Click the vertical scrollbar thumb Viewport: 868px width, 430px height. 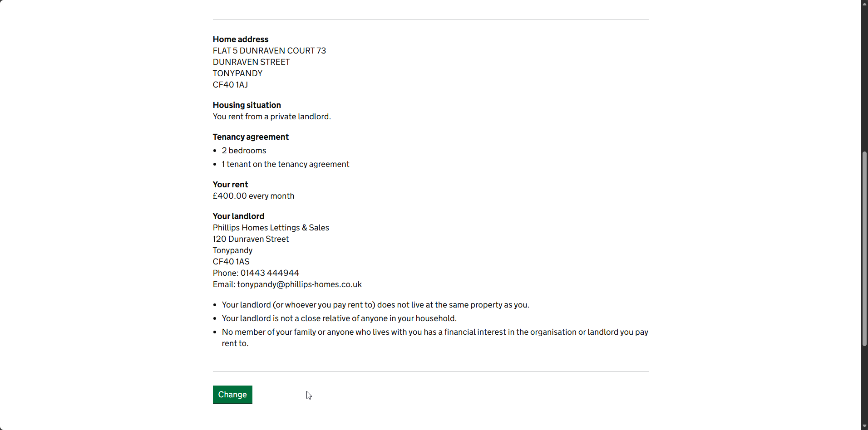[864, 249]
